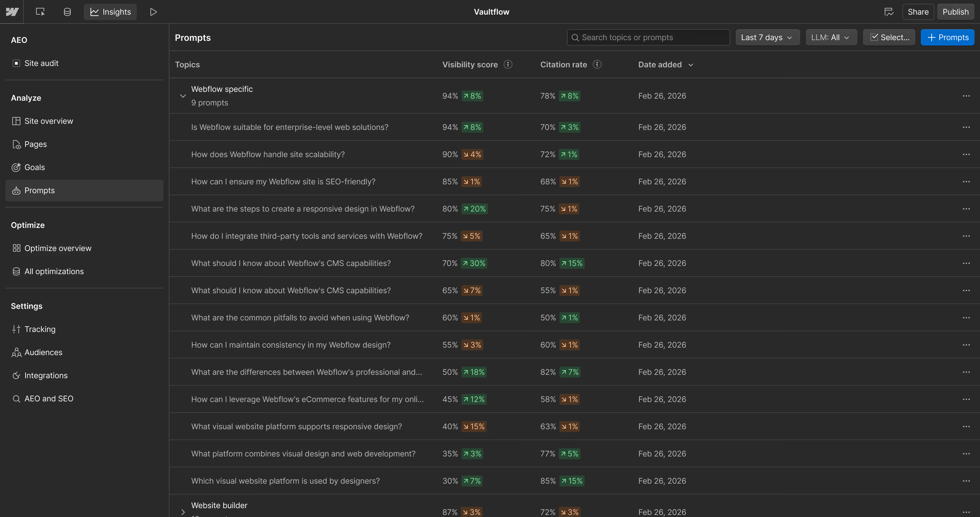
Task: Open Optimize overview in sidebar
Action: click(x=58, y=248)
